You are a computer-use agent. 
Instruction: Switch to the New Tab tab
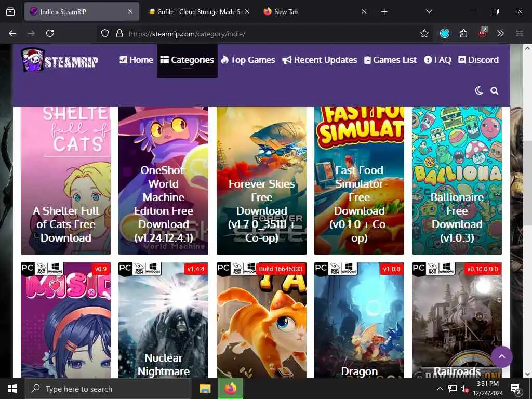(314, 12)
